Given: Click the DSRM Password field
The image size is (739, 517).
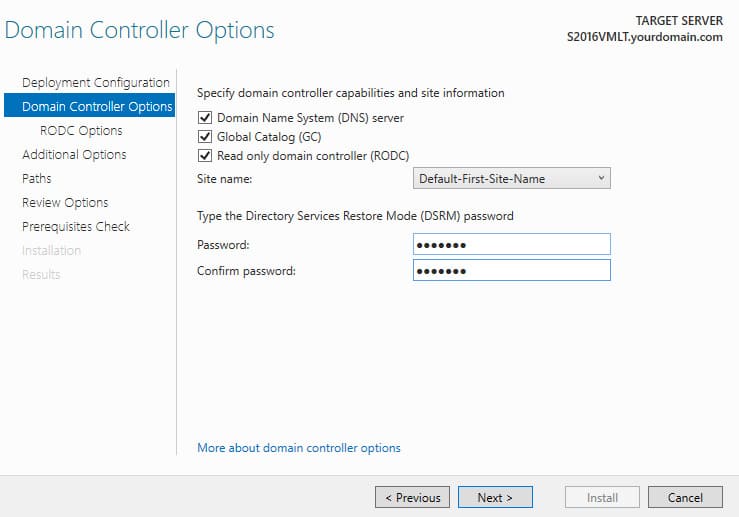Looking at the screenshot, I should pyautogui.click(x=512, y=244).
